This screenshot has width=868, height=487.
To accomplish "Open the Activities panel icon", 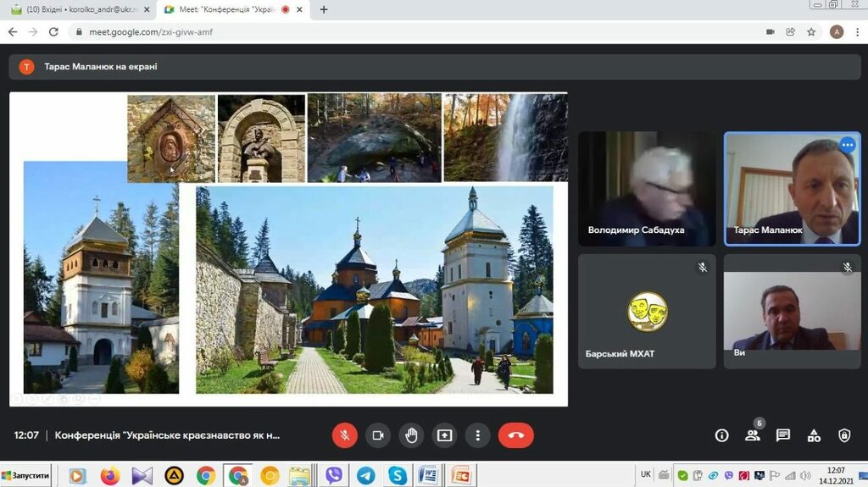I will coord(814,435).
